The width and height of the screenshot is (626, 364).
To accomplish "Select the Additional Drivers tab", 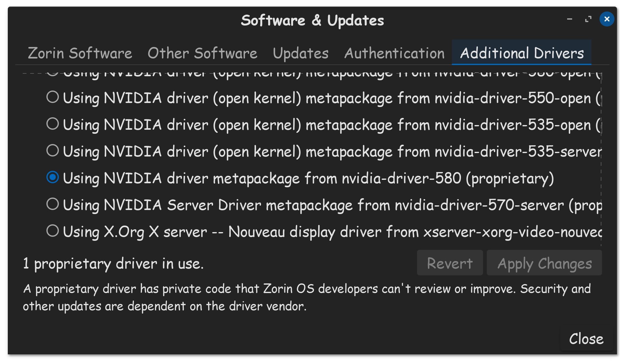I will pos(522,53).
